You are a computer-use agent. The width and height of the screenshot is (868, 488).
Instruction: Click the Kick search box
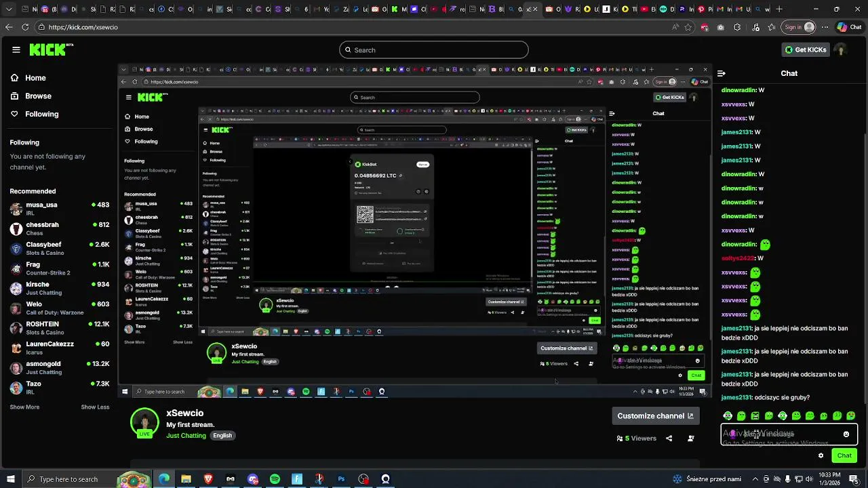click(434, 49)
